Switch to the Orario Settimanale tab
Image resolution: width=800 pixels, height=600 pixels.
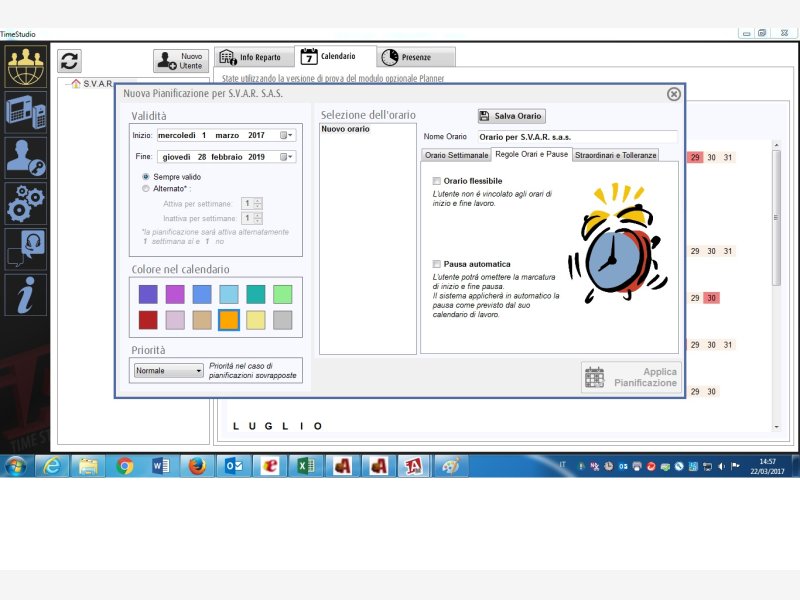point(456,155)
